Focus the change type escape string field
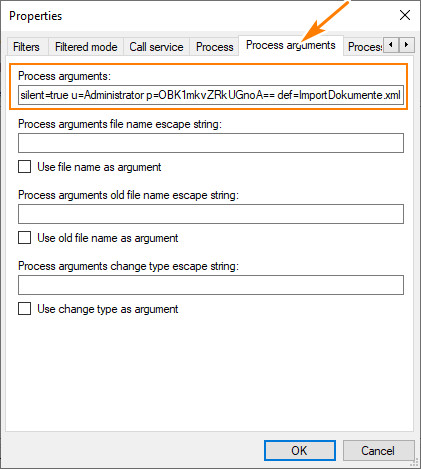 [x=211, y=285]
